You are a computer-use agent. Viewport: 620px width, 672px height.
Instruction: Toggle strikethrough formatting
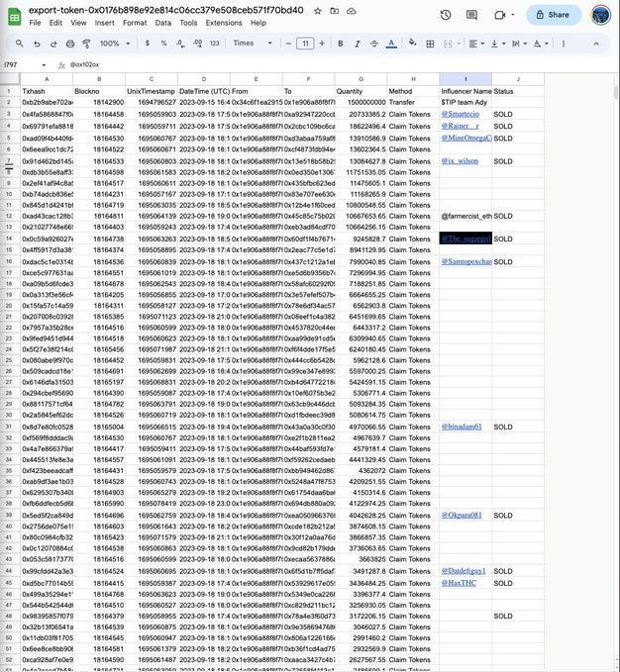pyautogui.click(x=374, y=44)
